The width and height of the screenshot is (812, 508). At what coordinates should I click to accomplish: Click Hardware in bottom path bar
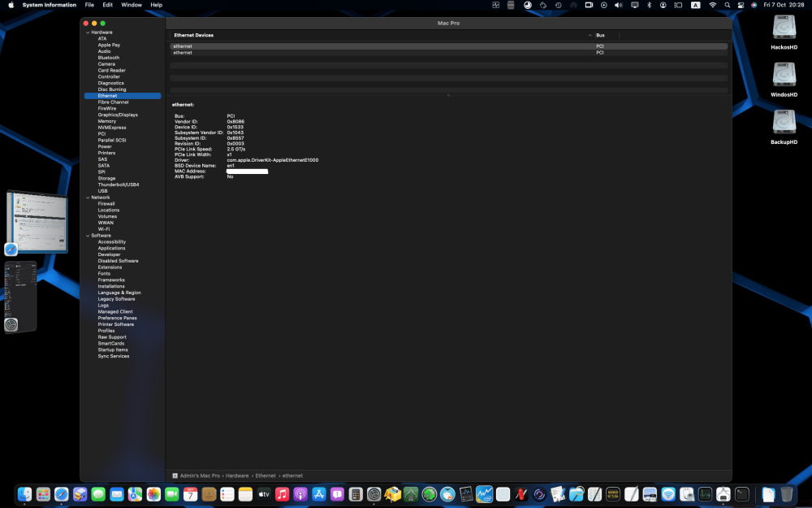(237, 475)
